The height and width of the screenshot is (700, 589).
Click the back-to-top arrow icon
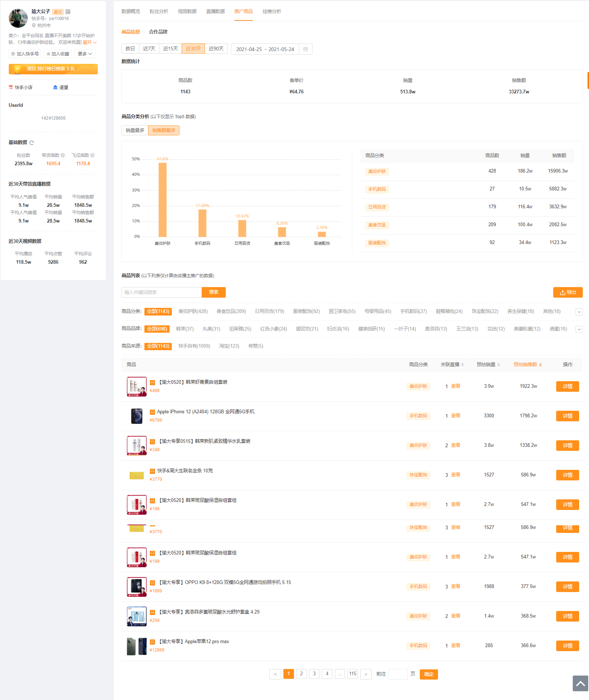[x=581, y=683]
